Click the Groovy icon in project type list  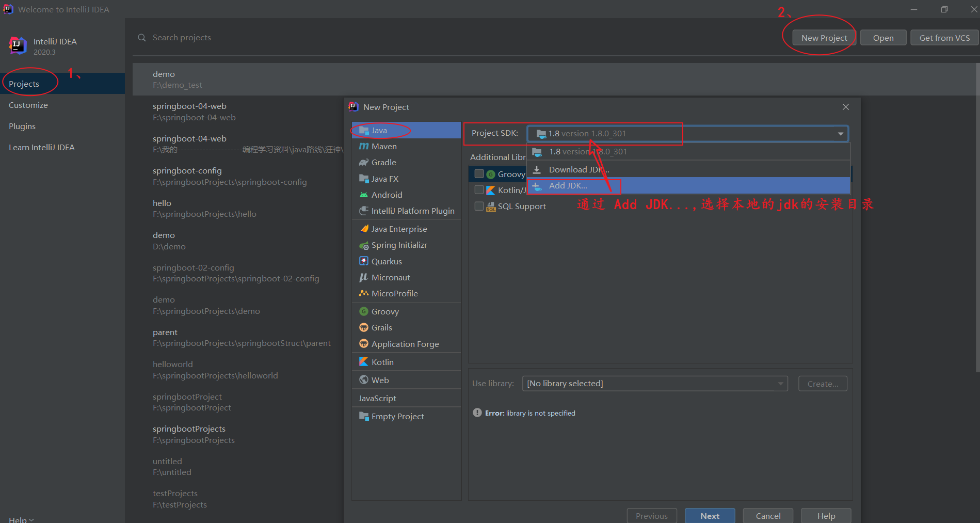[364, 311]
